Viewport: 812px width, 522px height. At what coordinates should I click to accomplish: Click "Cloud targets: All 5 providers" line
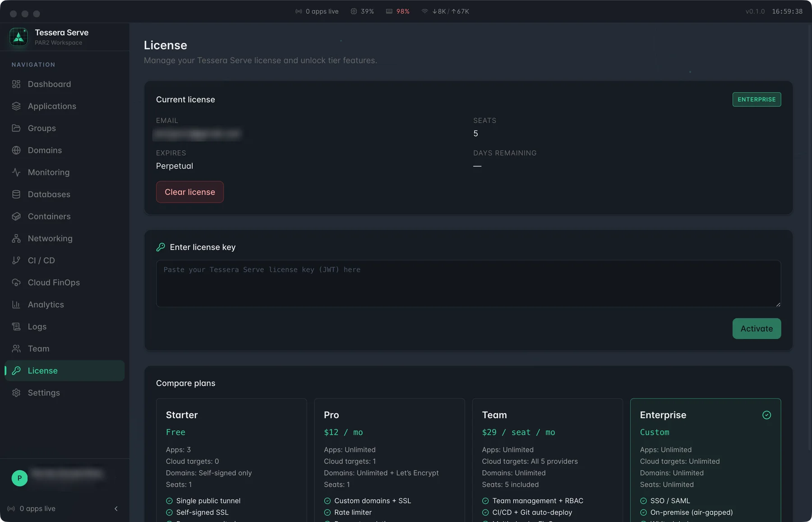530,461
